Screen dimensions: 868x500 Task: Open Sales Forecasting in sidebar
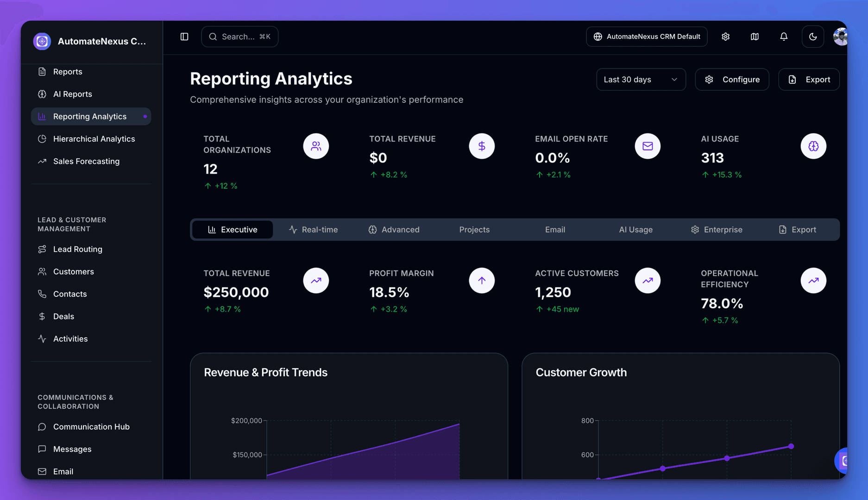click(x=86, y=161)
